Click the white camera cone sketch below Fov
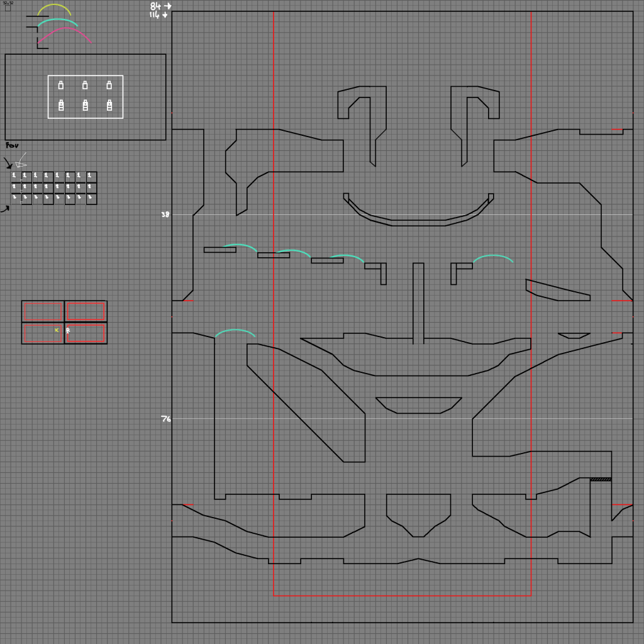 tap(21, 160)
